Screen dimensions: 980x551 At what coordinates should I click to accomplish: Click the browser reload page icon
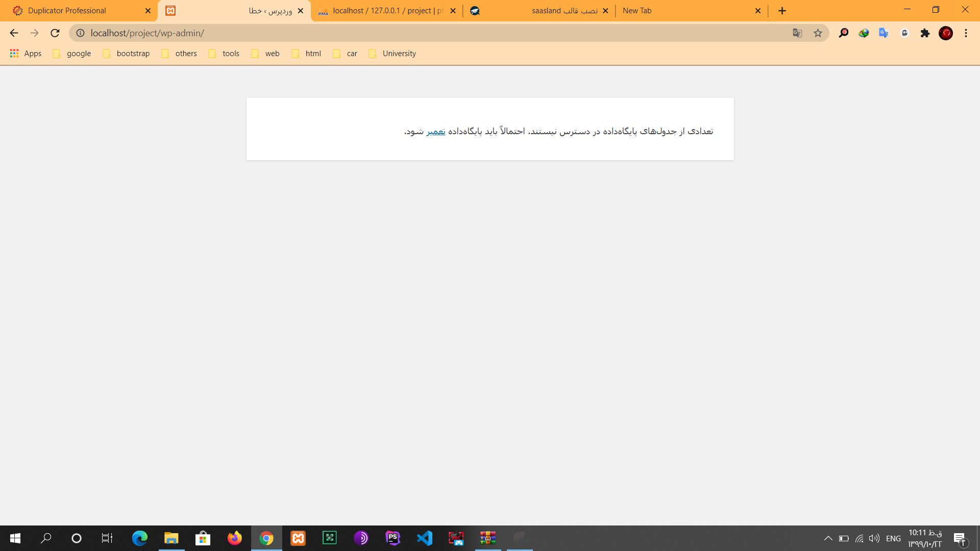55,33
